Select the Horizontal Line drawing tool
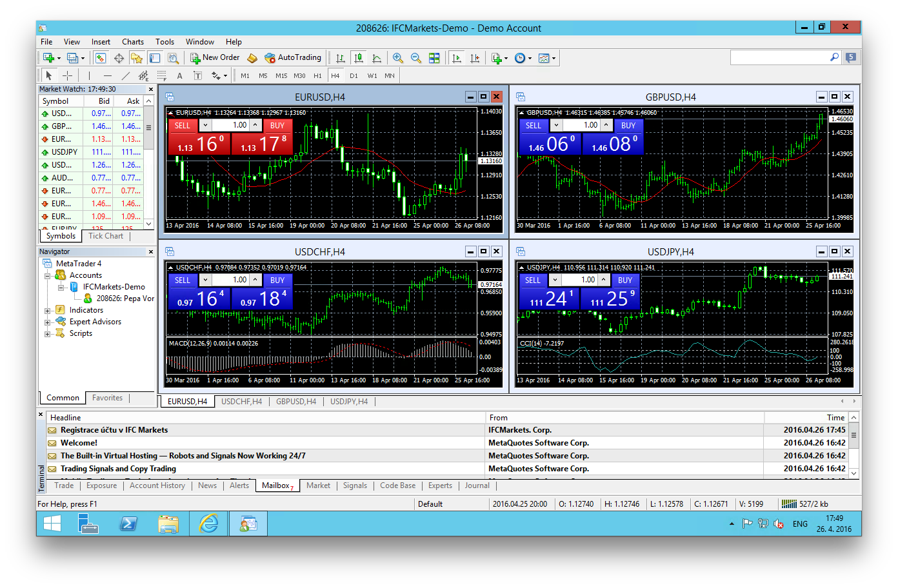This screenshot has width=898, height=588. 107,75
